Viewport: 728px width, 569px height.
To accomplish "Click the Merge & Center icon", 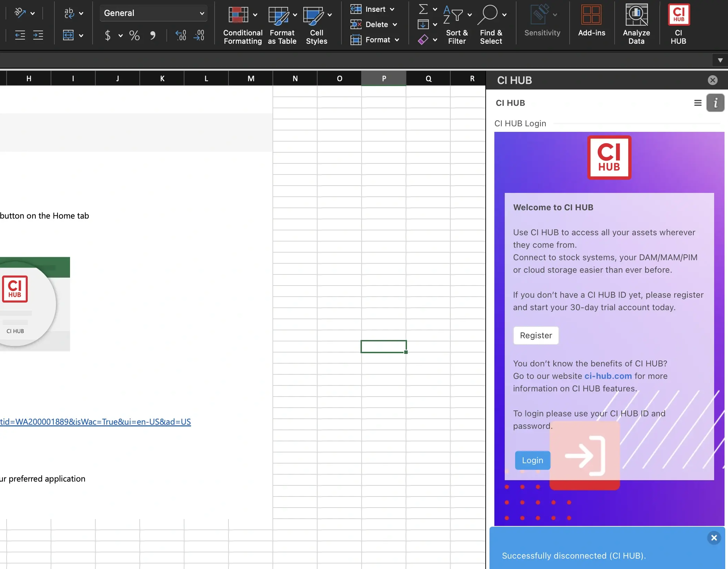I will (68, 35).
